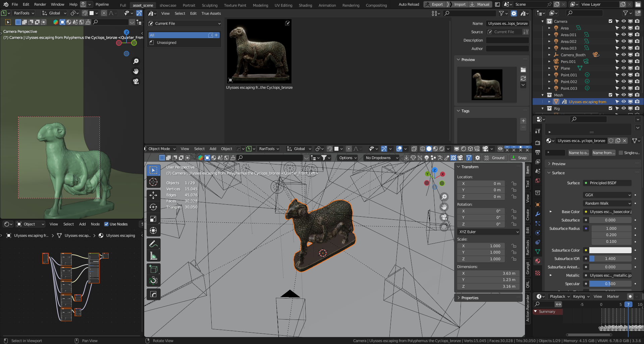Toggle camera view gizmo in main 3D viewport

444,217
